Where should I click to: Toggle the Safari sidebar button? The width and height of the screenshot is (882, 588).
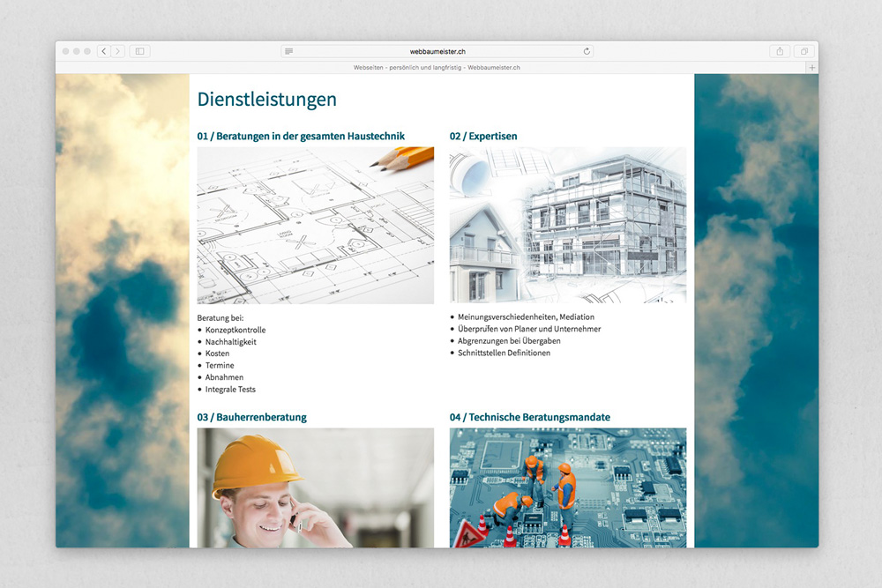(139, 51)
